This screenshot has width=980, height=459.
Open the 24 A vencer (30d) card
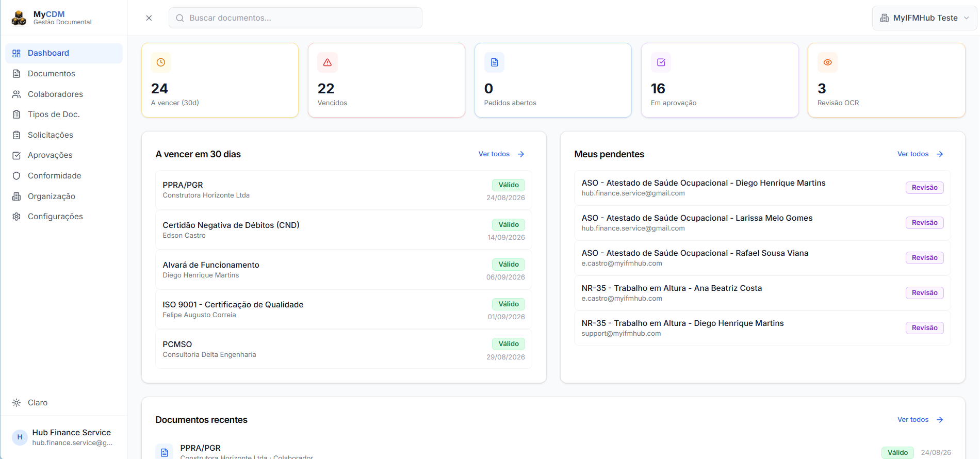coord(220,80)
